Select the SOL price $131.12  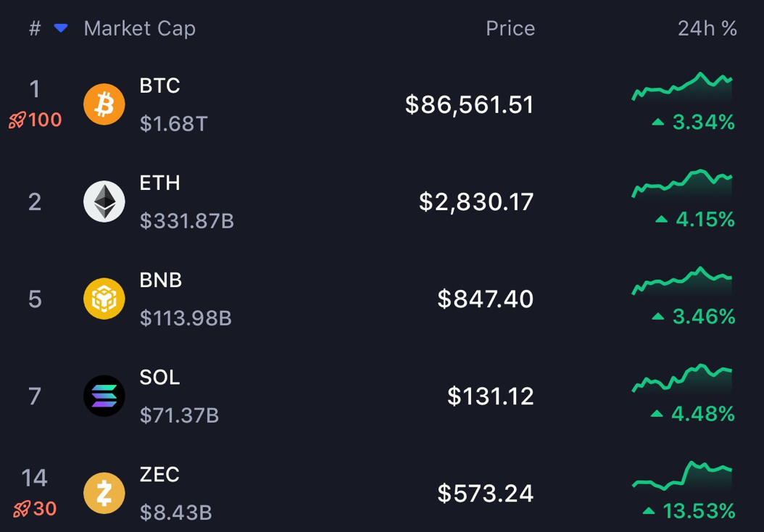[x=491, y=396]
